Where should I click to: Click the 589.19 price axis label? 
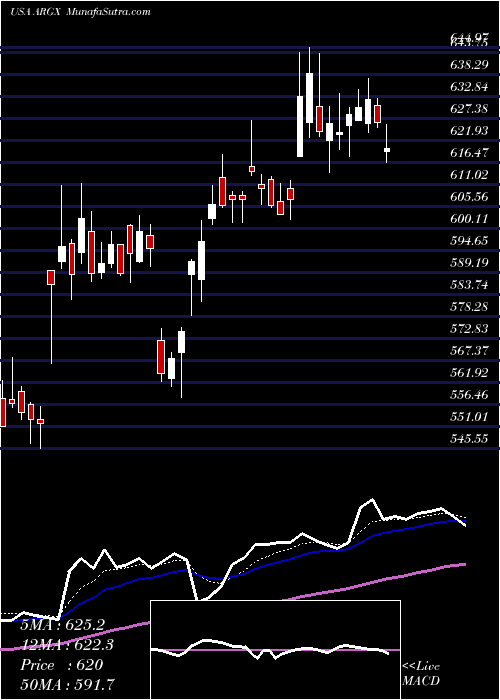pyautogui.click(x=468, y=263)
